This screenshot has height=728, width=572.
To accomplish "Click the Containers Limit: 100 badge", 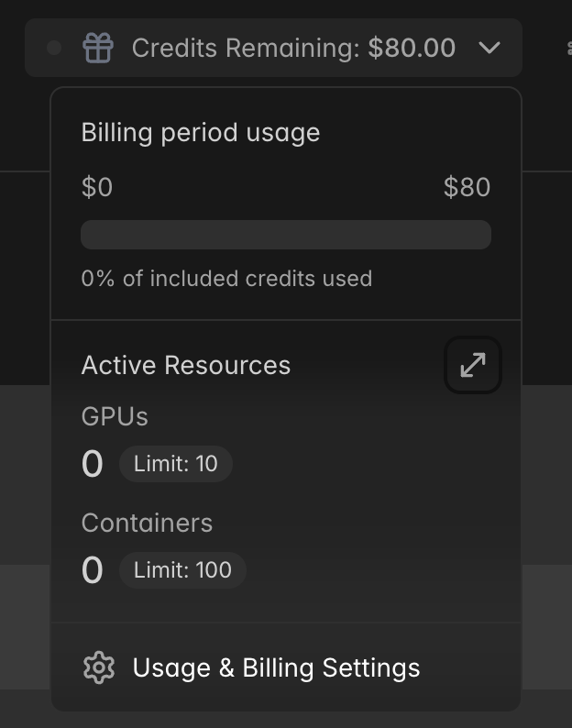I will tap(182, 570).
